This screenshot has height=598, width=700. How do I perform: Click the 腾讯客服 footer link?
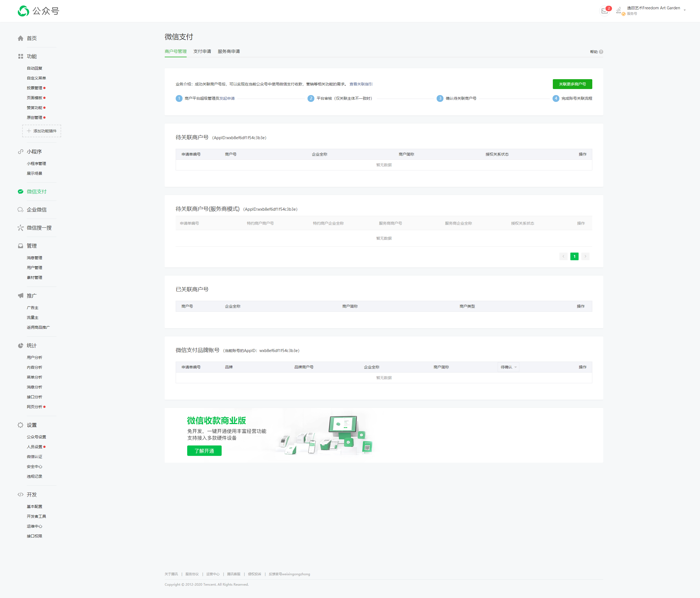coord(234,574)
